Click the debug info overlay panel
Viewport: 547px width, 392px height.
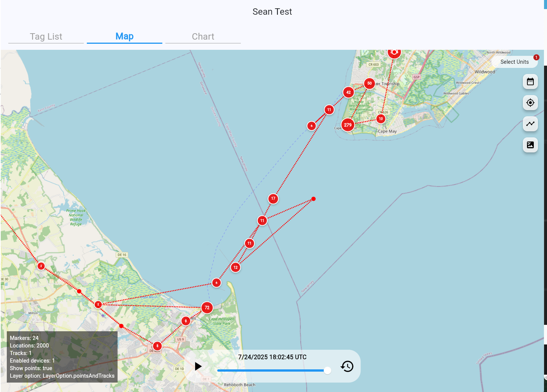(62, 357)
